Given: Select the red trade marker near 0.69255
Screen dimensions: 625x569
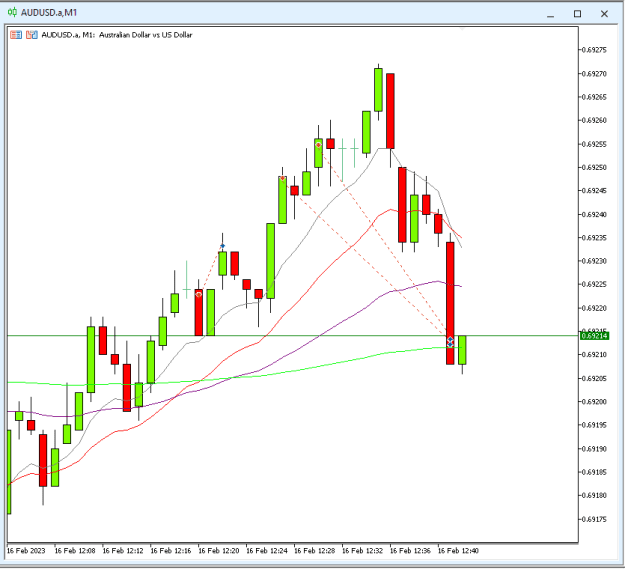Looking at the screenshot, I should [x=318, y=145].
